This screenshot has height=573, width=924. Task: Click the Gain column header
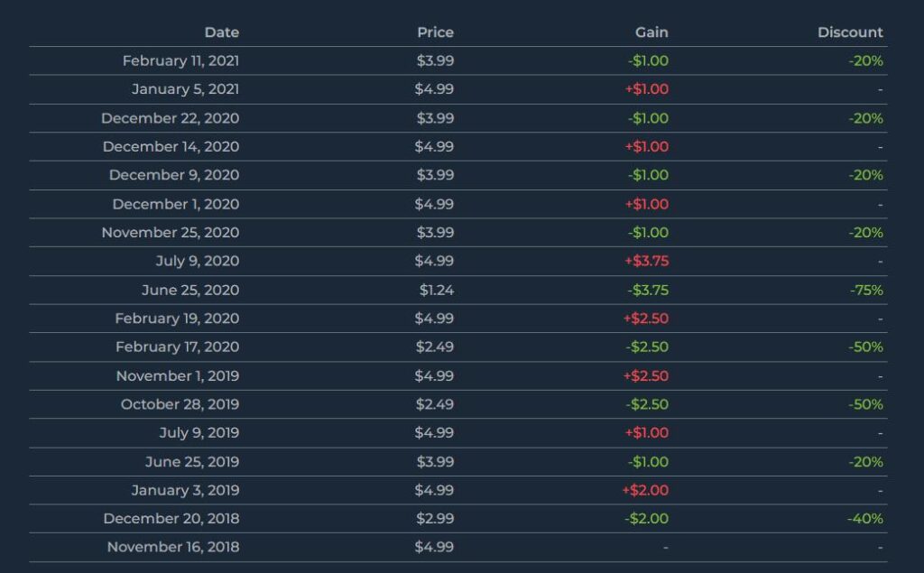(651, 32)
